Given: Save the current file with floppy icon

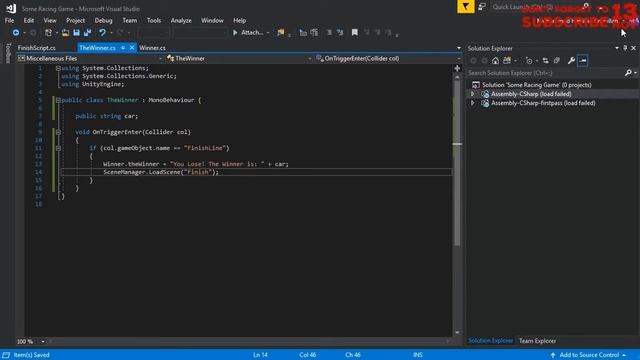Looking at the screenshot, I should click(76, 33).
